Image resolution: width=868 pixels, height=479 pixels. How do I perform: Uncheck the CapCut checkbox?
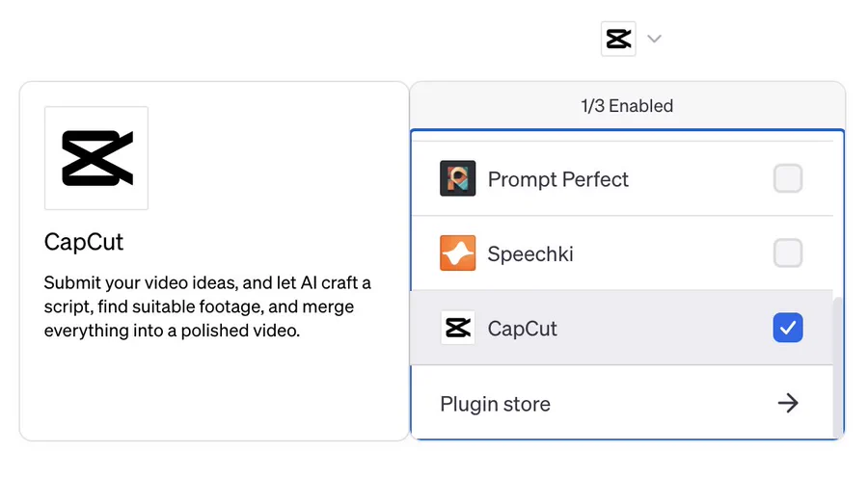[x=788, y=328]
